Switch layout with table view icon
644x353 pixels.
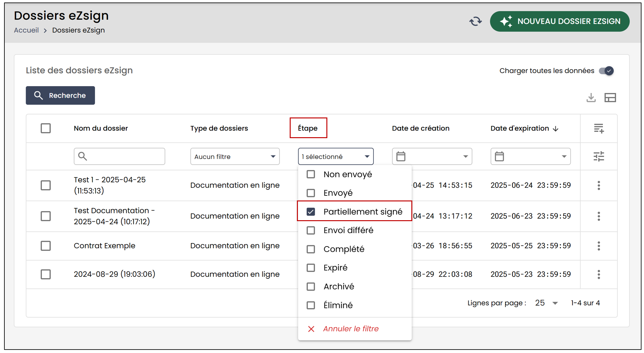point(610,98)
